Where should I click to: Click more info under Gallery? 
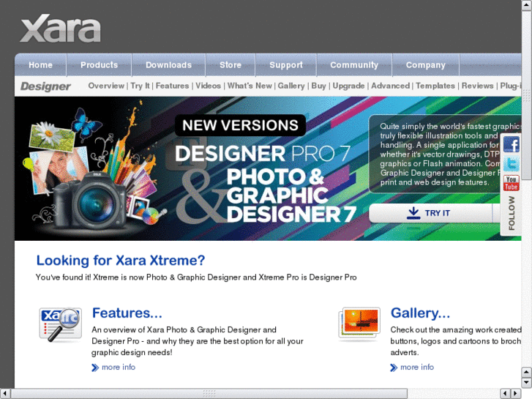coord(417,367)
